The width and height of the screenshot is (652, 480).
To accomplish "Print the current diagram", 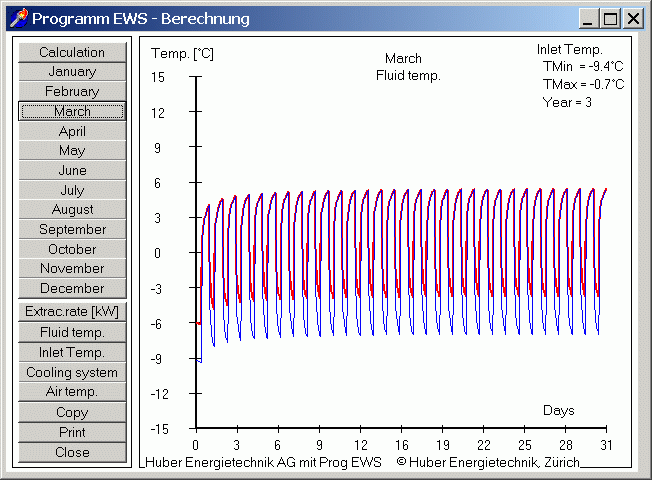I will coord(72,433).
